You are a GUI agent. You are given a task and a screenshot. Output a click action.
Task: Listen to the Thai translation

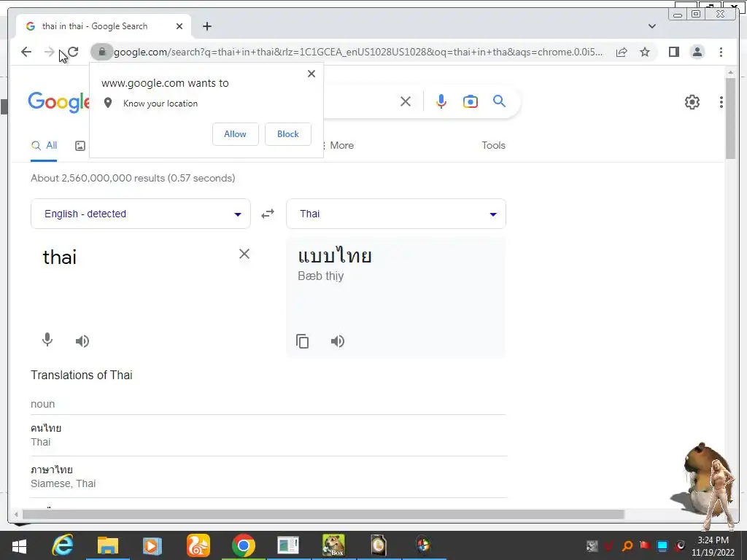click(x=338, y=341)
